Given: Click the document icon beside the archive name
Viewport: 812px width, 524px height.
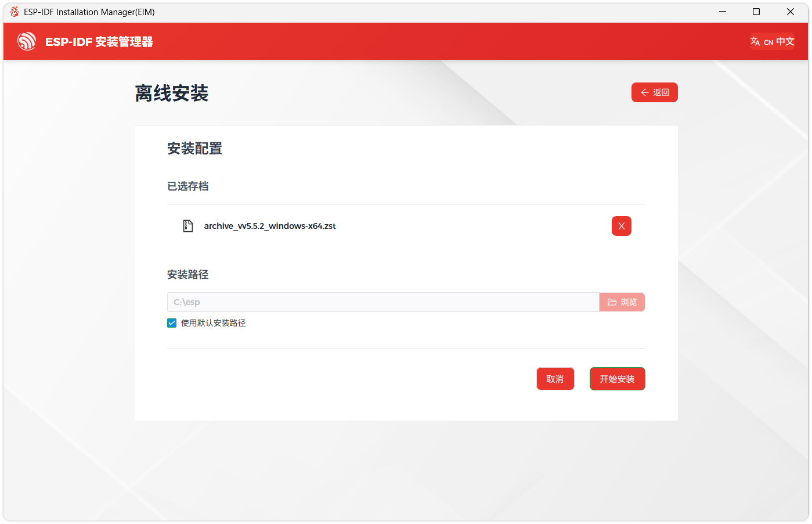Looking at the screenshot, I should [188, 225].
